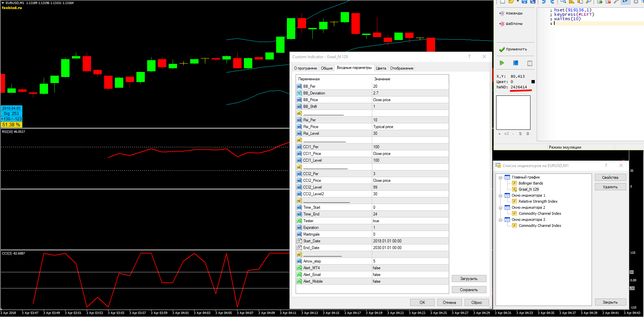Select the Входные параметры tab
Image resolution: width=644 pixels, height=317 pixels.
click(354, 68)
